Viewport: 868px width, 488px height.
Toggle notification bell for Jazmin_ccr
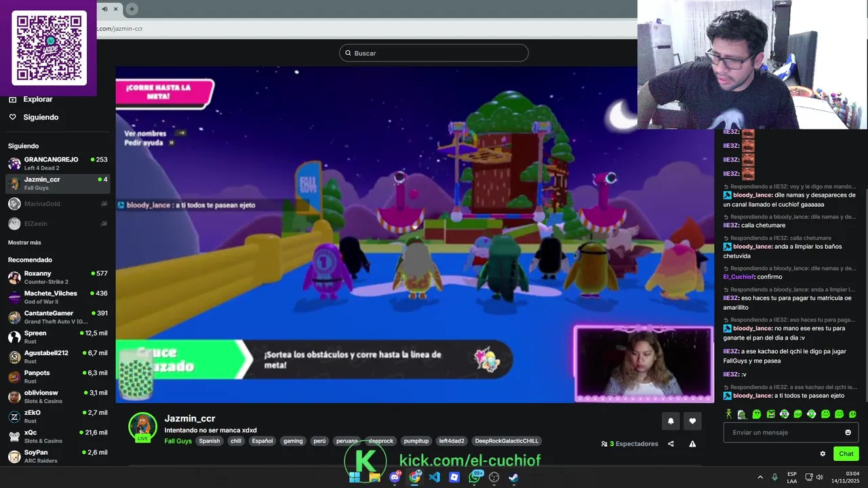point(671,421)
